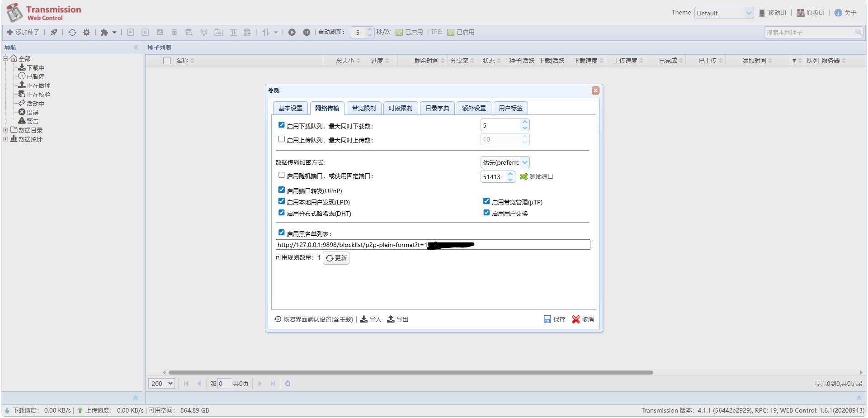The image size is (868, 418).
Task: Disable the 启用端口转发(UPnP) checkbox
Action: (282, 190)
